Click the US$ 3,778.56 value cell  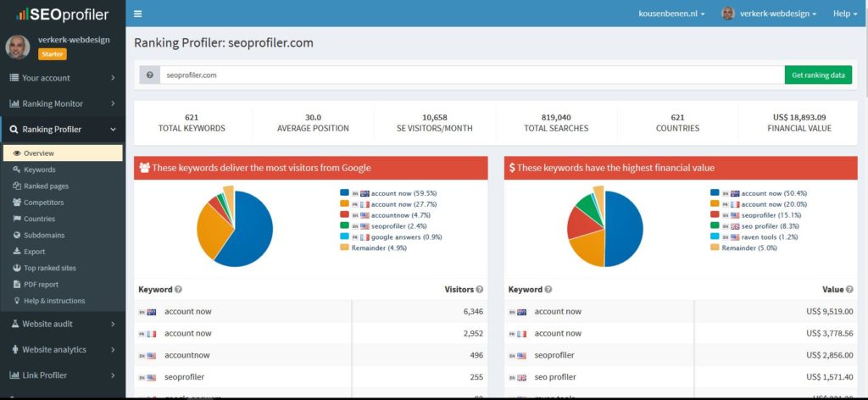(830, 333)
